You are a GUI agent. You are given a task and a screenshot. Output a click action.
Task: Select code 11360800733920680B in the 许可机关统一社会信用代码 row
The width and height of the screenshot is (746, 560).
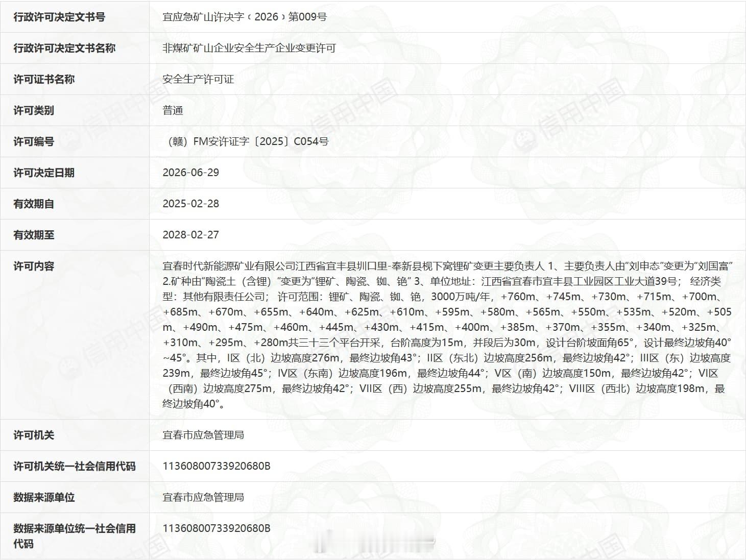point(216,466)
